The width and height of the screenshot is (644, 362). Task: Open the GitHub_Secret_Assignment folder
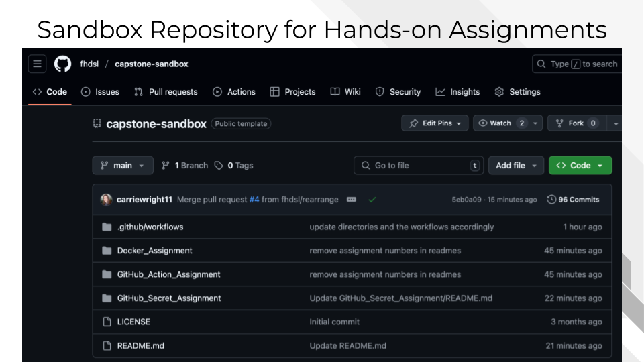169,298
